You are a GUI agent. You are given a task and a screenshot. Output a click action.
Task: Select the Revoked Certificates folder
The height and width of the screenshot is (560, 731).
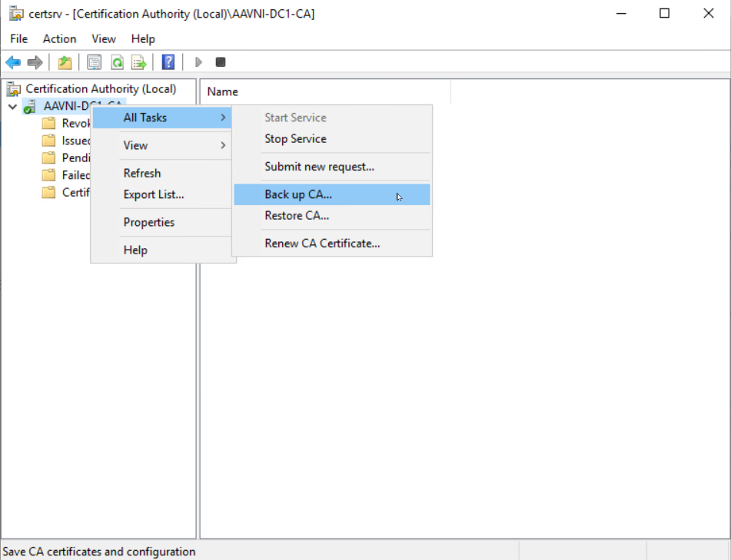72,123
